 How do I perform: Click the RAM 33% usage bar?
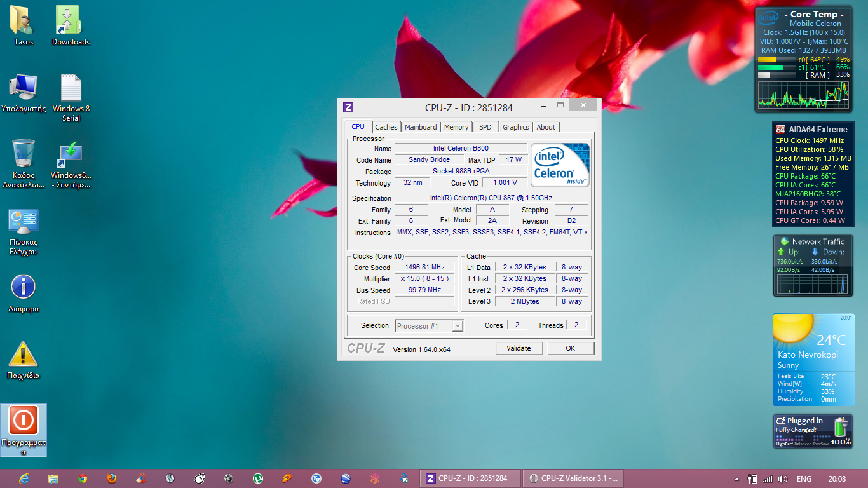(776, 75)
